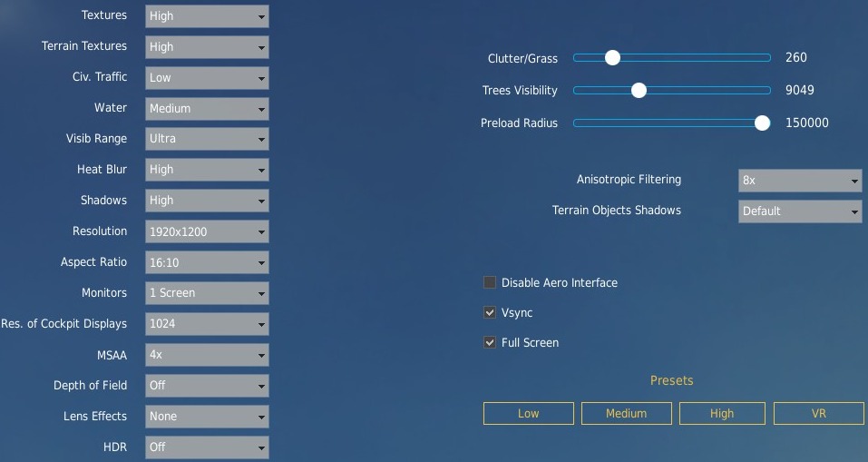The height and width of the screenshot is (462, 868).
Task: Click the MSAA label
Action: coord(112,356)
